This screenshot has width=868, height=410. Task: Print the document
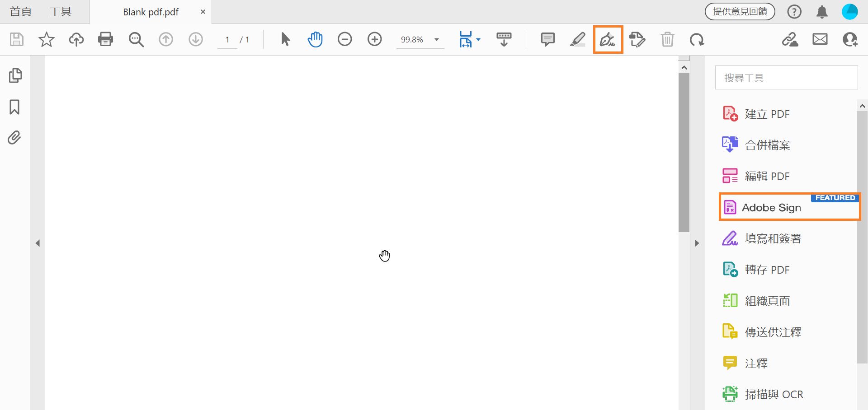click(x=106, y=40)
